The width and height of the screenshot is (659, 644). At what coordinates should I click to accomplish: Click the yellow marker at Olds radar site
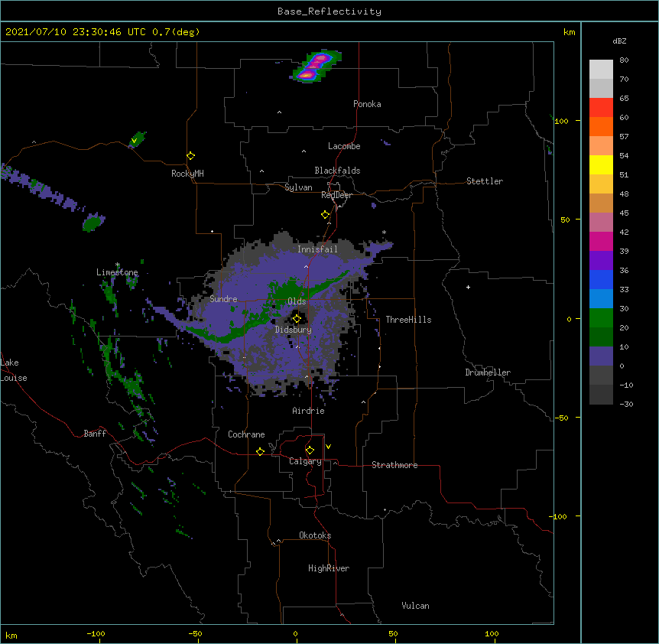click(x=297, y=319)
